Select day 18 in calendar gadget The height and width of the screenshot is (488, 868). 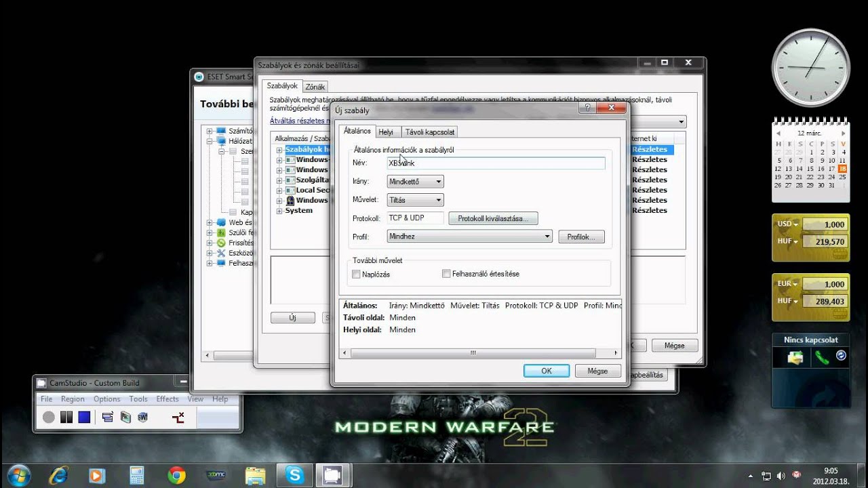tap(842, 169)
